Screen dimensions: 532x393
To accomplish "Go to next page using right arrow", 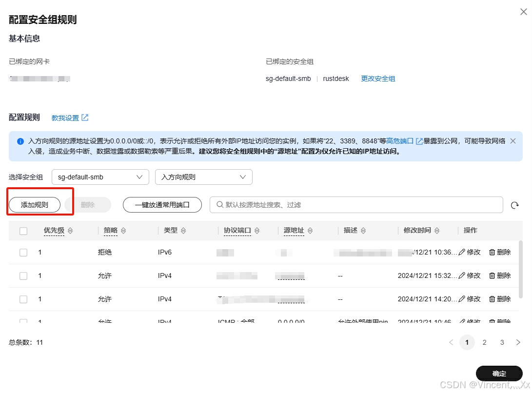I will [518, 342].
